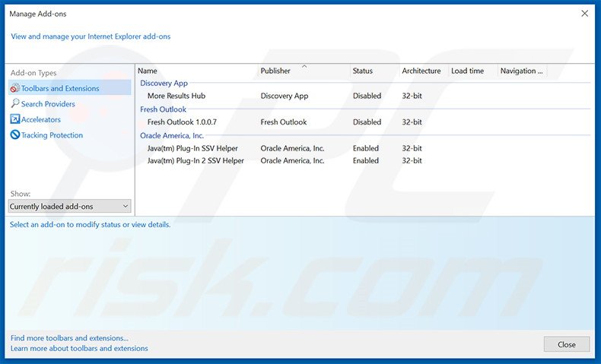Click the Search Providers magnifier icon

[14, 104]
